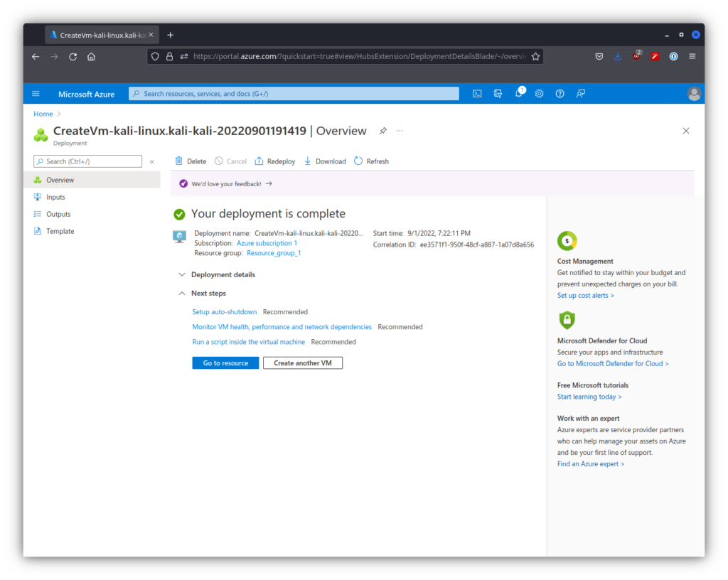Focus the Azure global search box
Viewport: 728px width, 580px height.
[294, 94]
